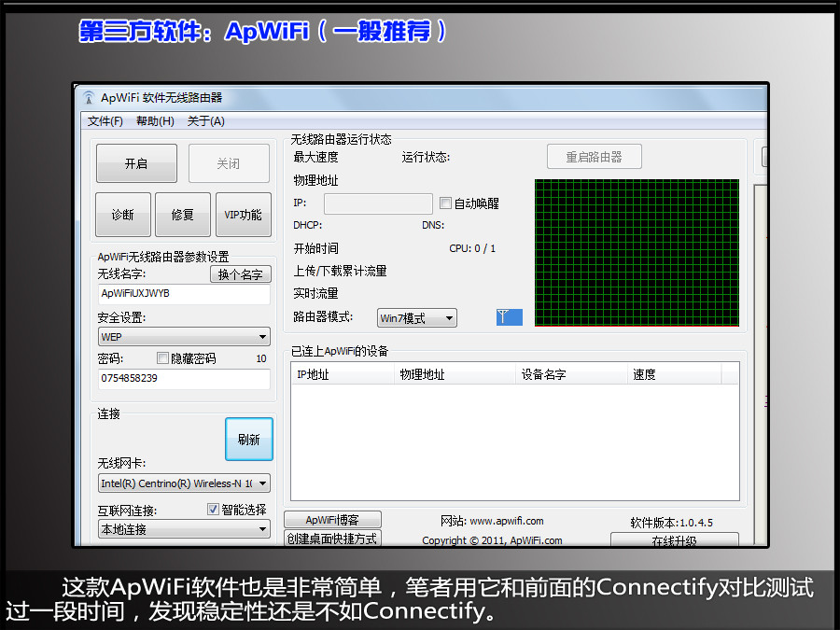Click the password field containing 0754858239

pyautogui.click(x=184, y=379)
